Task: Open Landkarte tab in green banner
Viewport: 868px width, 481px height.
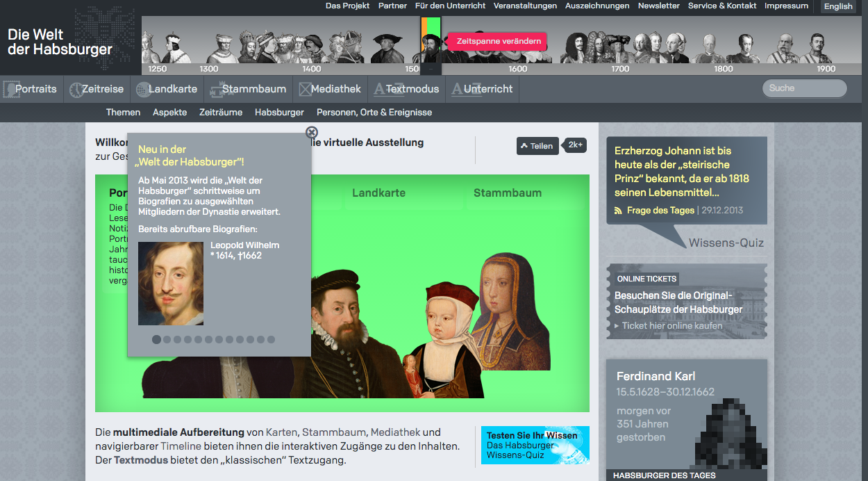Action: (x=378, y=193)
